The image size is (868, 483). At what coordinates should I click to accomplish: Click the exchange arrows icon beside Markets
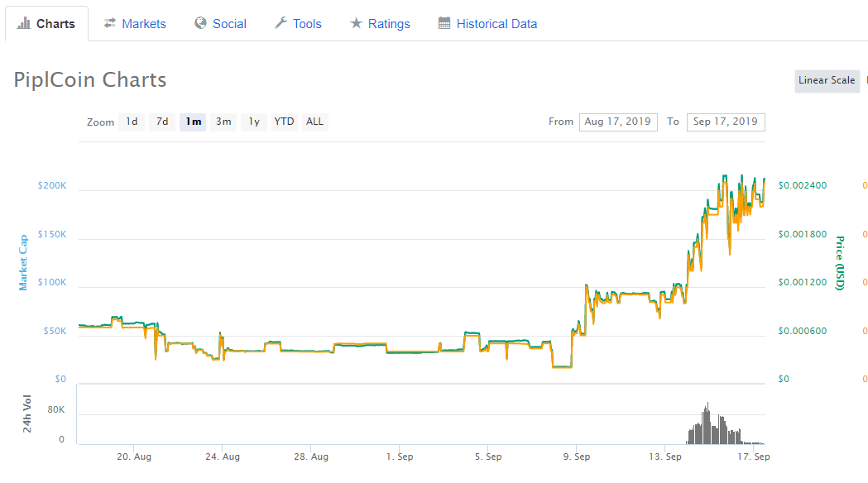(x=109, y=22)
